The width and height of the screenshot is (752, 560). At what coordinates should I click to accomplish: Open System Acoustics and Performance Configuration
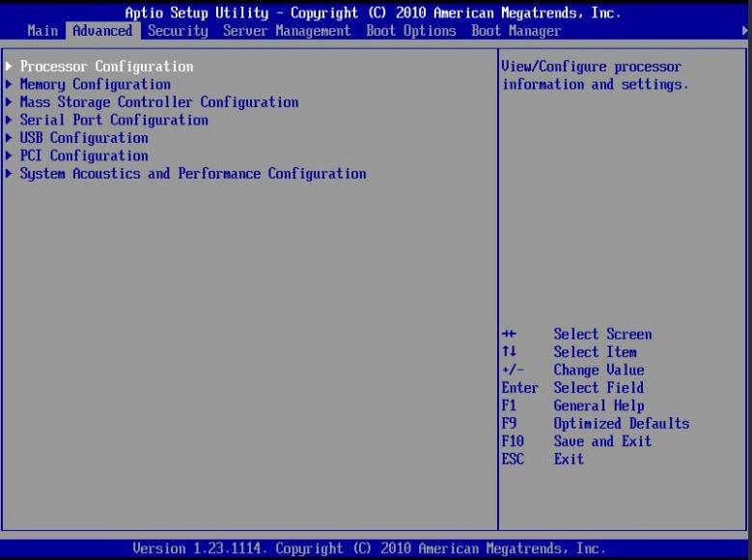click(192, 174)
